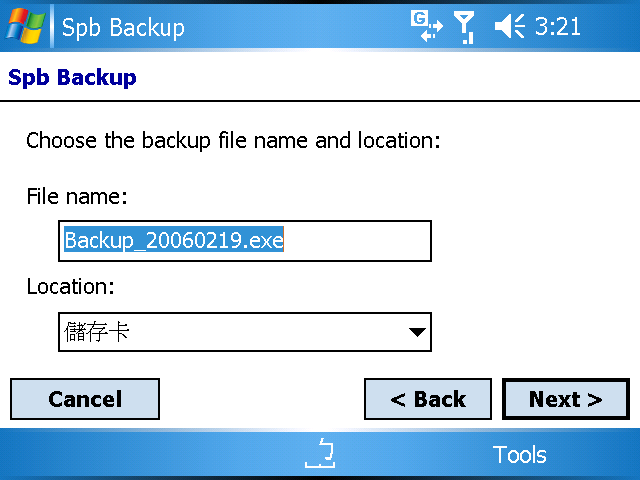Click the highlighted Backup_20060219.exe text

pyautogui.click(x=174, y=240)
